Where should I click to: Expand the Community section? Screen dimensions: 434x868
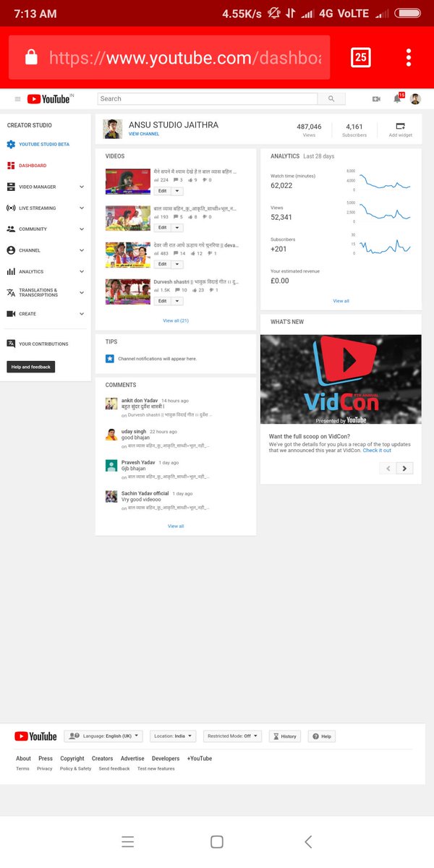(81, 229)
